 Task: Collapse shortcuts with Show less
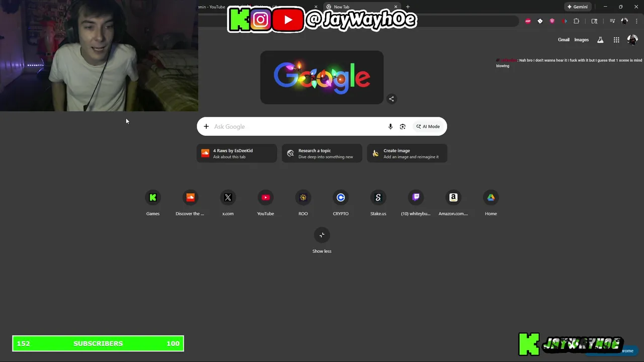[x=322, y=240]
